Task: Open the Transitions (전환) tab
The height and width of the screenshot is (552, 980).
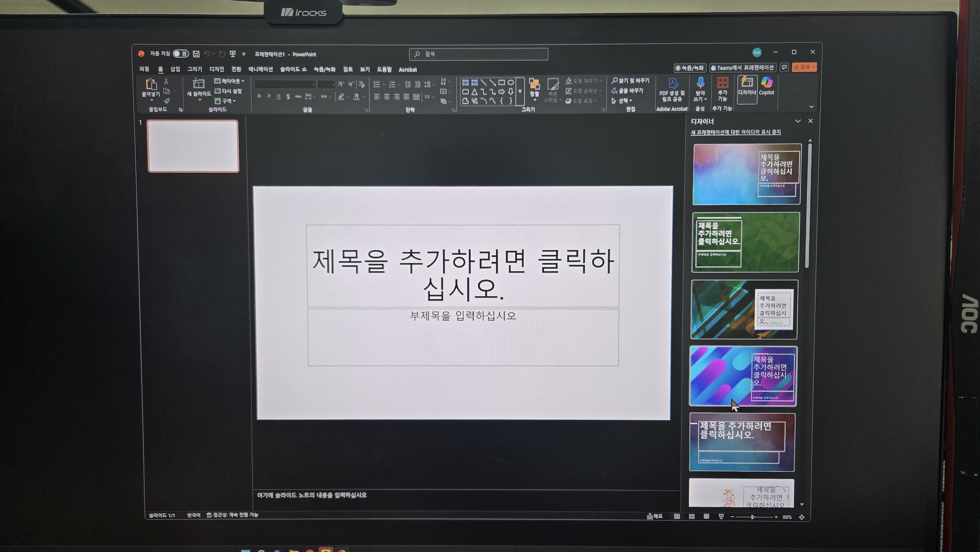Action: point(236,69)
